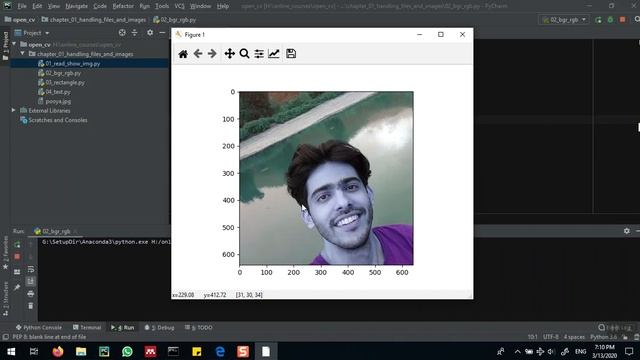
Task: Collapse the open_cv project root node
Action: (14, 44)
